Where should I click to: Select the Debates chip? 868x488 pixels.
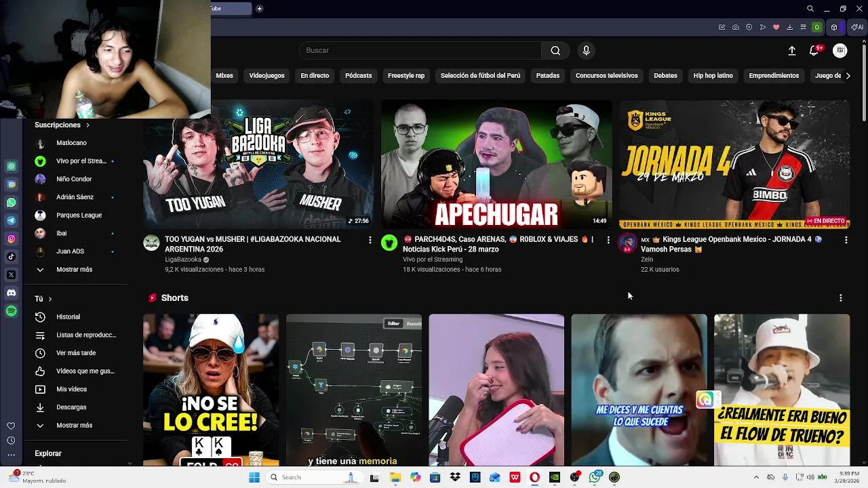coord(665,75)
